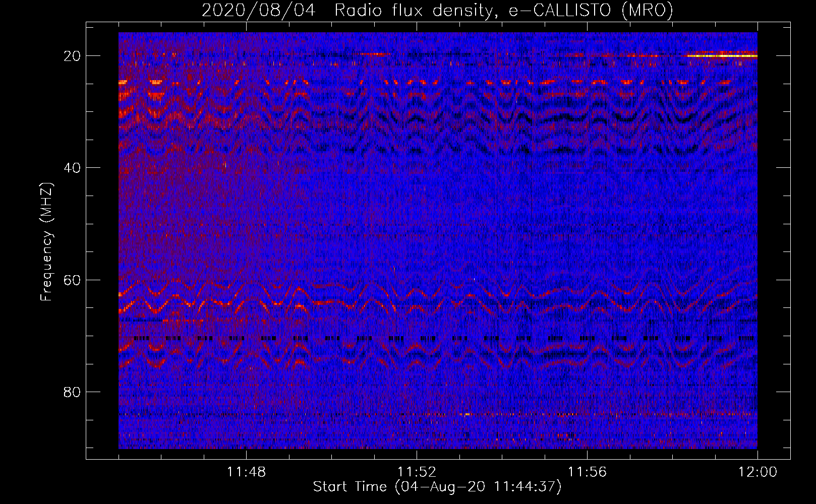Click the 'Frequency (MHZ)' axis label
Image resolution: width=816 pixels, height=504 pixels.
point(46,242)
